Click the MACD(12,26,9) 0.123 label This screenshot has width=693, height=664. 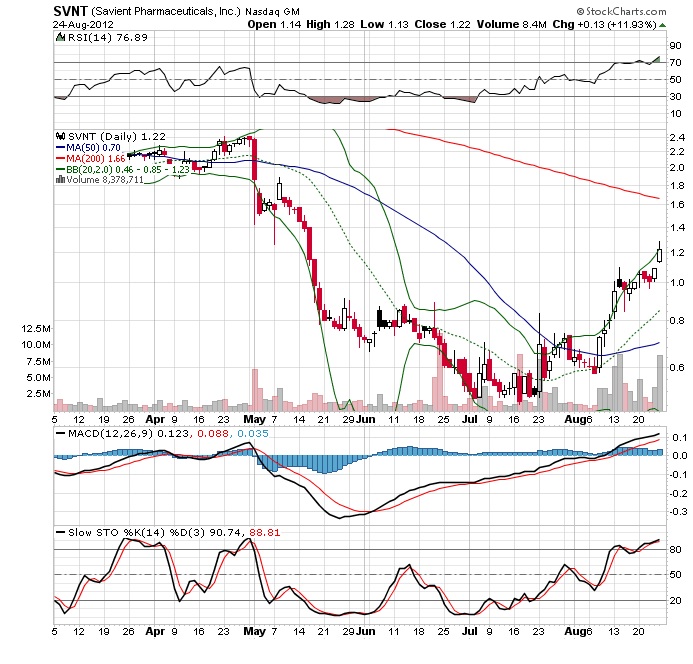point(128,433)
